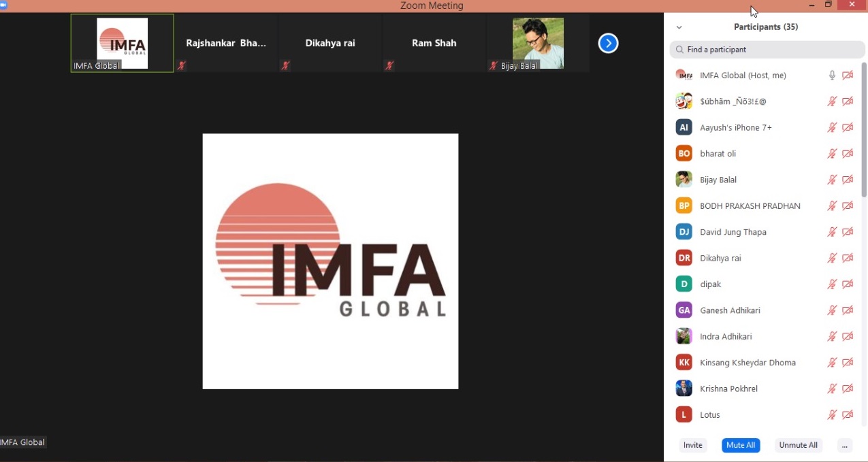The width and height of the screenshot is (868, 462).
Task: Click the GA avatar for Ganesh Adhikari
Action: tap(684, 310)
